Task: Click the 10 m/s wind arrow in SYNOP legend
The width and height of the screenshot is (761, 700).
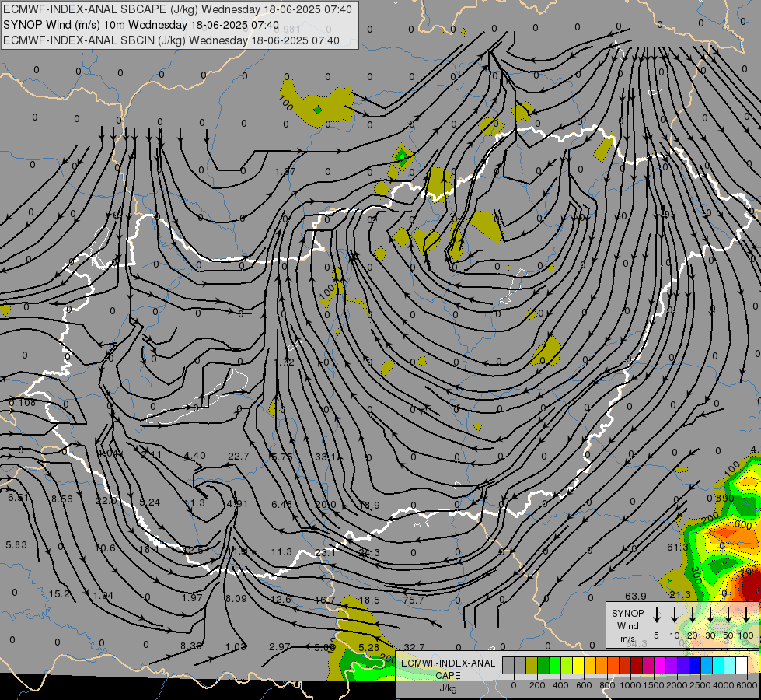Action: tap(675, 615)
